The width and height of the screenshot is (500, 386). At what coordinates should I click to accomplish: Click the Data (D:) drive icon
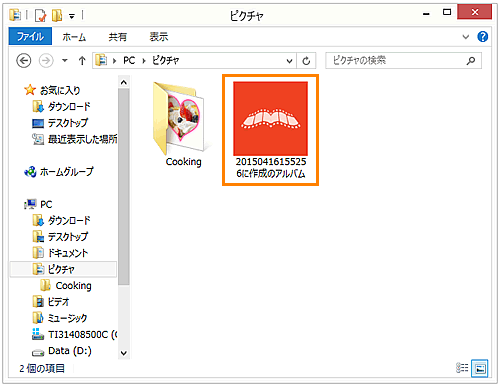[x=38, y=352]
